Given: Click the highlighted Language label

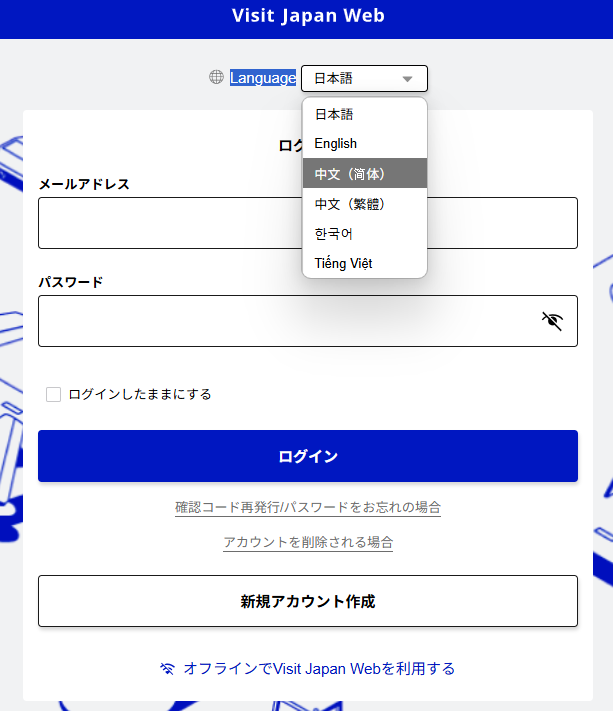Looking at the screenshot, I should [x=263, y=78].
